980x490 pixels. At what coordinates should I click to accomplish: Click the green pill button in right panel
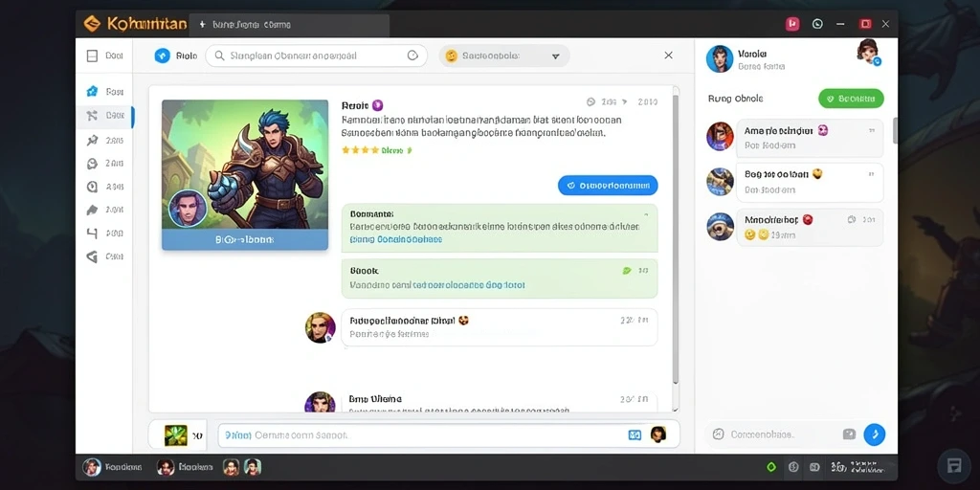[851, 99]
